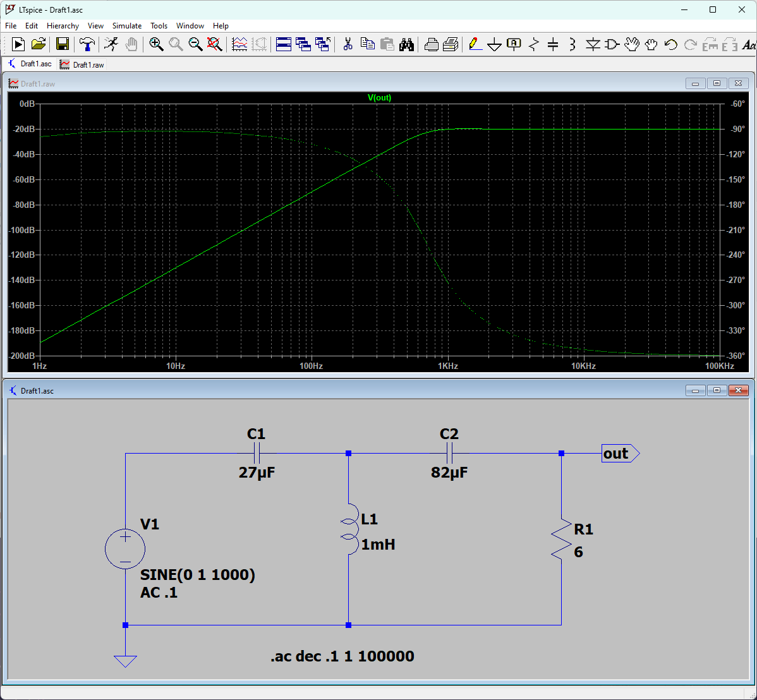Click the print setup icon
Screen dimensions: 757x700
[431, 44]
